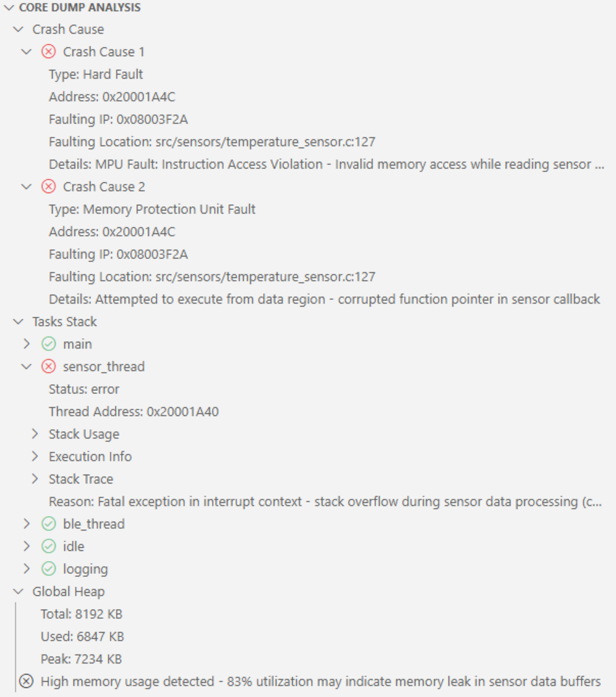
Task: Expand the Execution Info node
Action: 35,456
